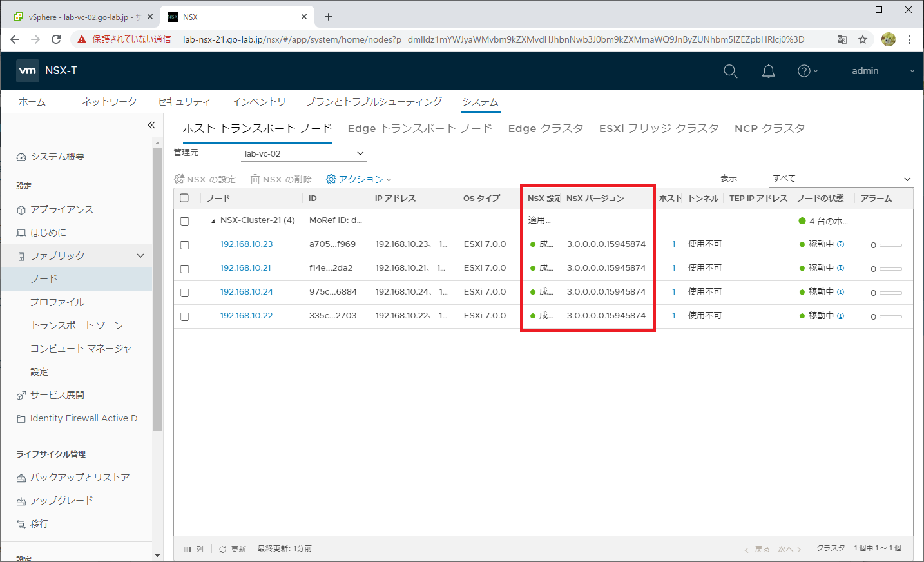Open node link 192.168.10.23
The height and width of the screenshot is (562, 924).
tap(246, 244)
